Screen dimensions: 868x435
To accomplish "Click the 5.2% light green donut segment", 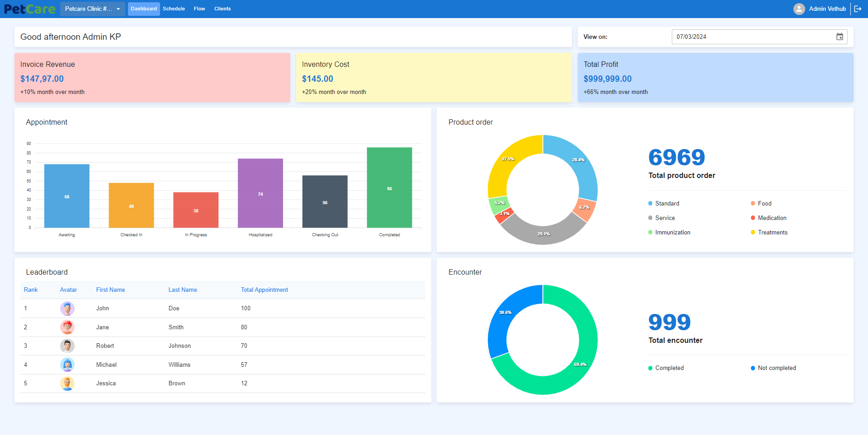I will (499, 203).
